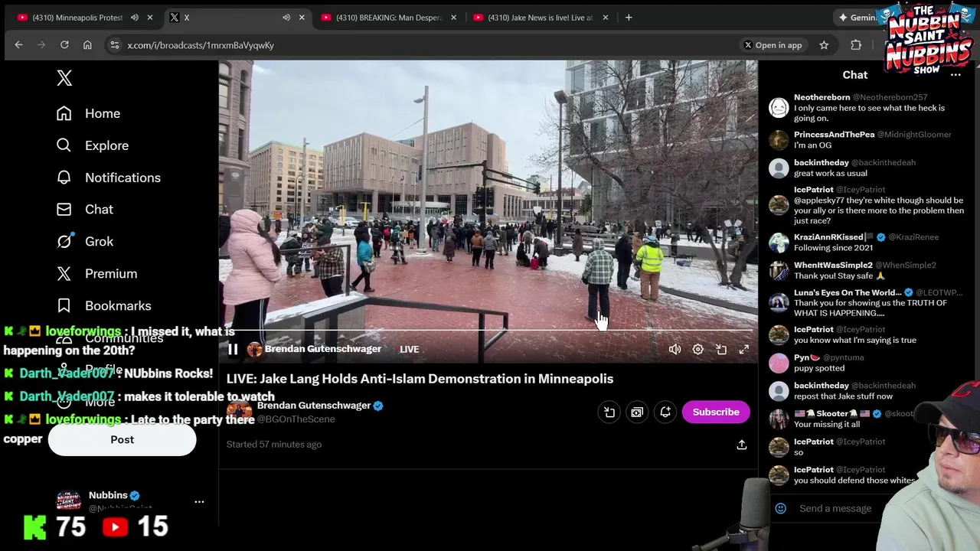
Task: Close the Minneapolis Protest tab
Action: [x=150, y=18]
